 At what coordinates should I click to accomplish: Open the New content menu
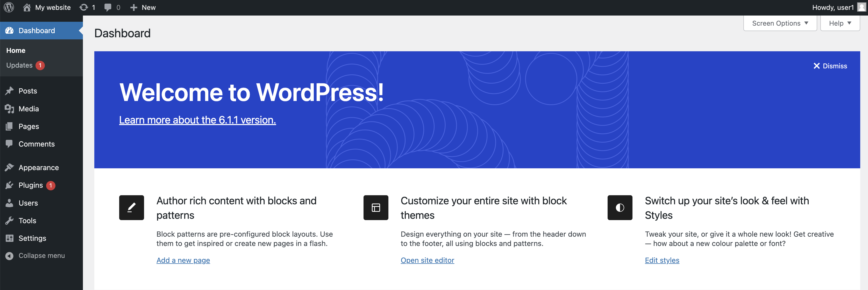coord(143,8)
